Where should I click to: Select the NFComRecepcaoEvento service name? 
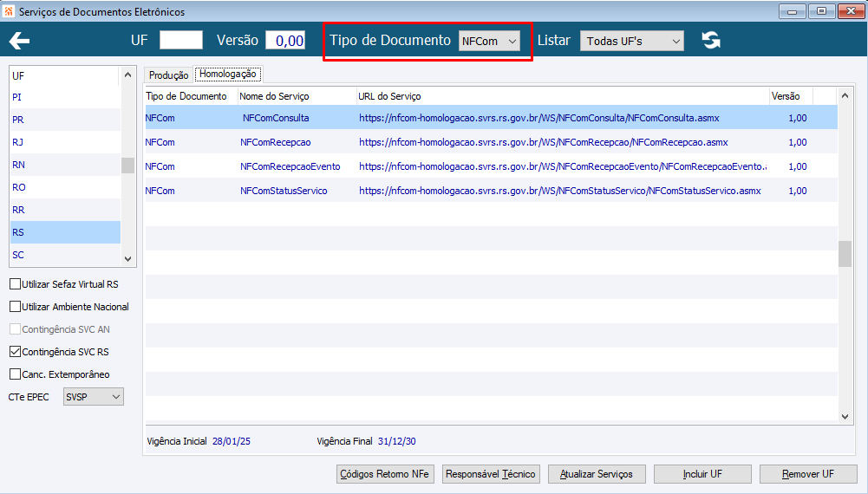tap(290, 166)
